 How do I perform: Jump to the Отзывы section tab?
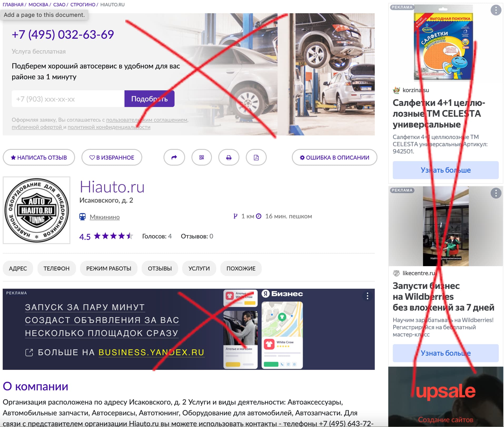coord(160,268)
